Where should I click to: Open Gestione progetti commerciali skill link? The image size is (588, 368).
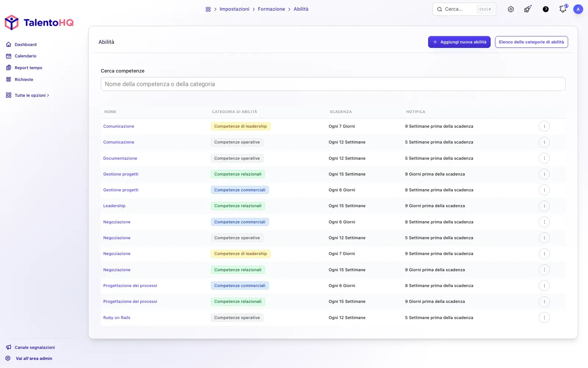121,190
